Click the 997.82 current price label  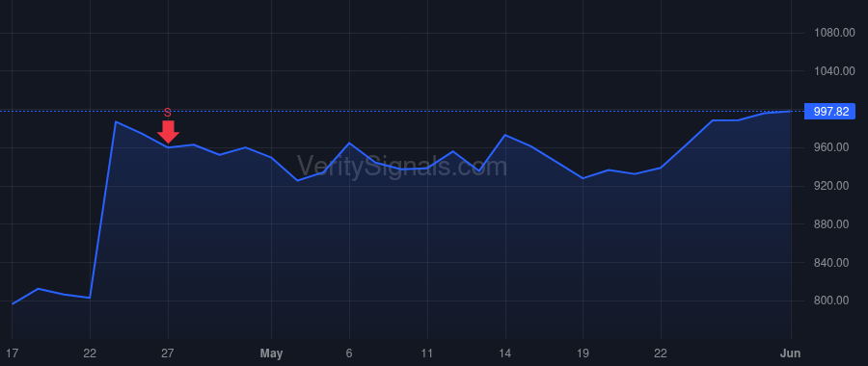pos(830,111)
